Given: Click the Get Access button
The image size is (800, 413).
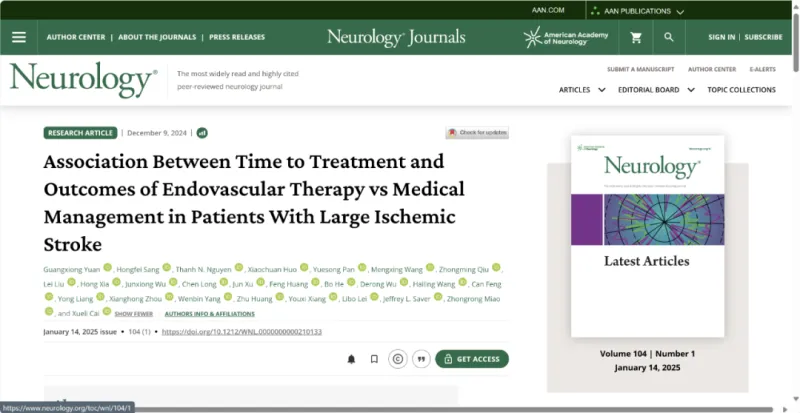Looking at the screenshot, I should point(472,359).
